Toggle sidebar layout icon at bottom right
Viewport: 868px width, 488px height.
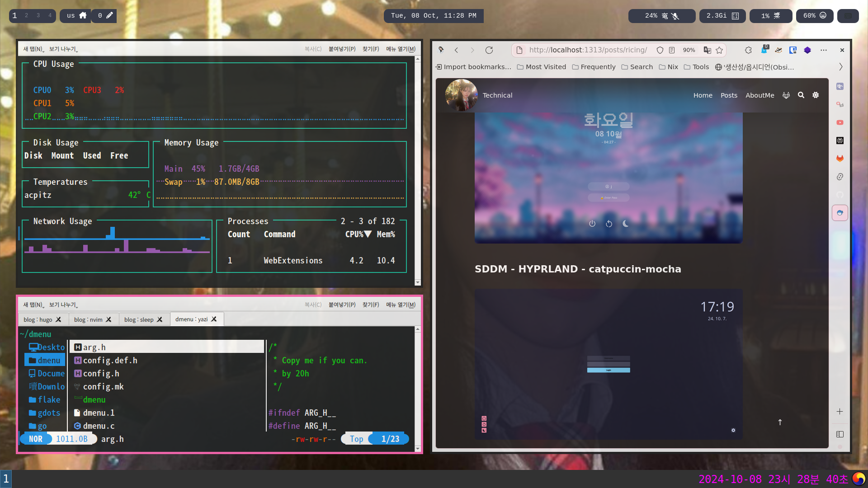pos(840,434)
